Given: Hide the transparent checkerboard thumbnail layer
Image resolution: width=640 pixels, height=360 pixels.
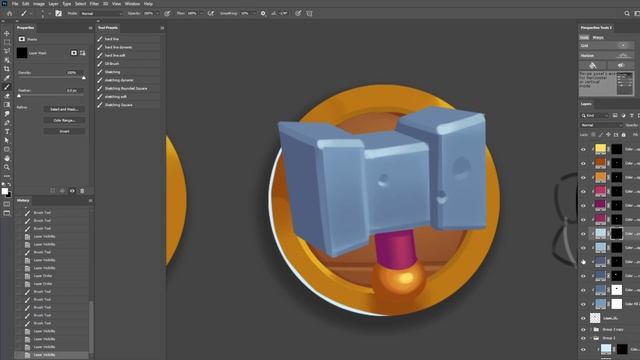Looking at the screenshot, I should coord(583,318).
